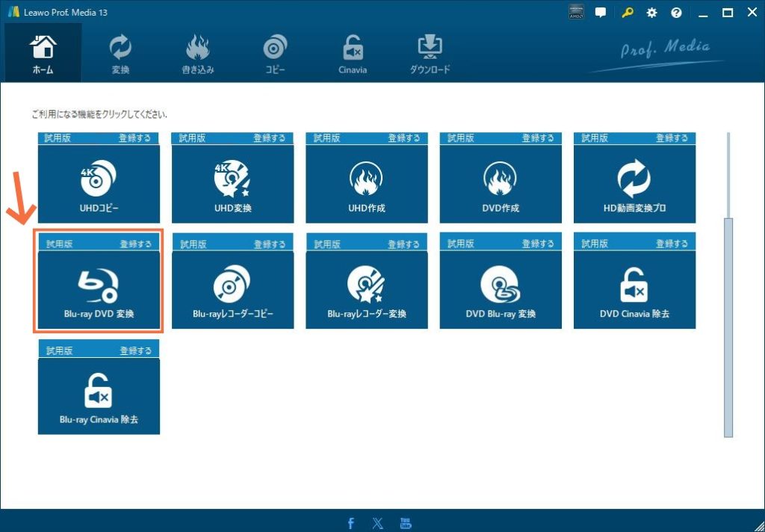Screen dimensions: 765x532
Task: Click 登録する above UHD変換 tile
Action: pyautogui.click(x=269, y=138)
